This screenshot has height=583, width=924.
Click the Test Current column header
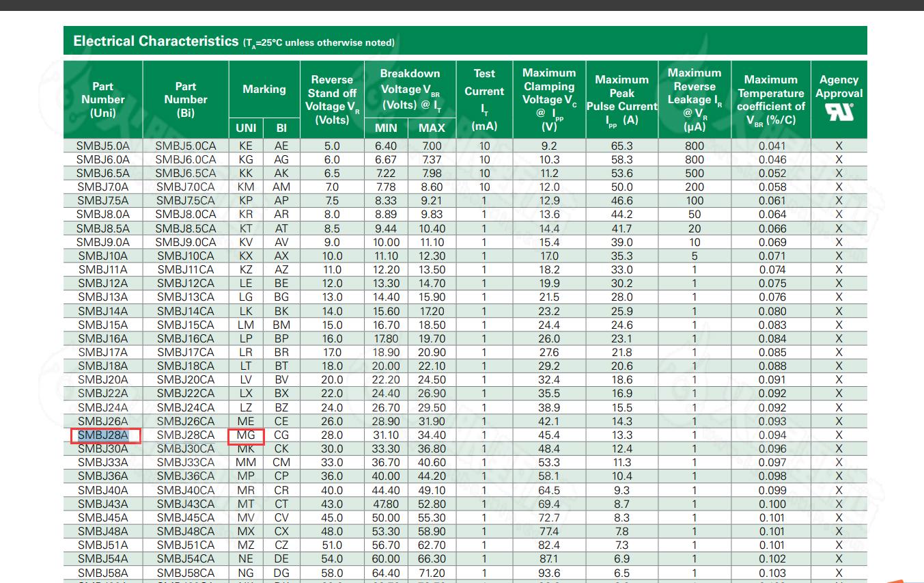click(484, 100)
